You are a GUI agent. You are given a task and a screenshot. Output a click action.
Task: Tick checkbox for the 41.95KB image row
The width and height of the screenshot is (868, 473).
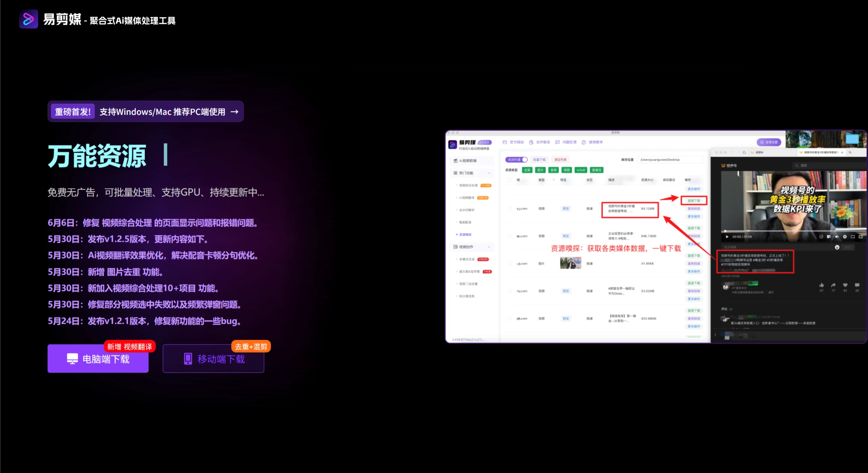pyautogui.click(x=510, y=264)
